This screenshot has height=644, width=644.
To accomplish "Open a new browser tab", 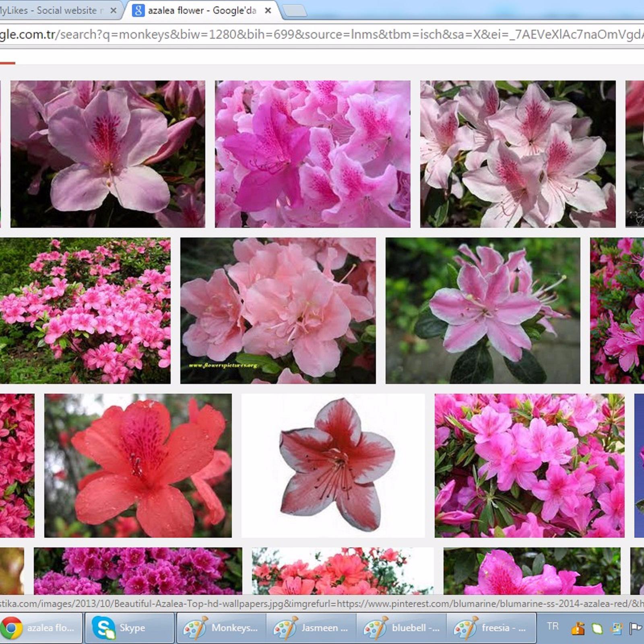I will point(295,11).
